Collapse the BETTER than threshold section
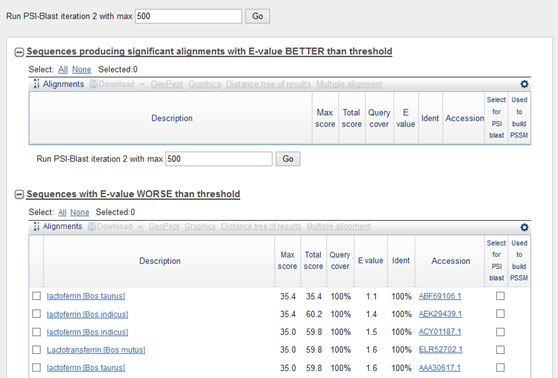Screen dimensions: 558x378 tap(19, 52)
